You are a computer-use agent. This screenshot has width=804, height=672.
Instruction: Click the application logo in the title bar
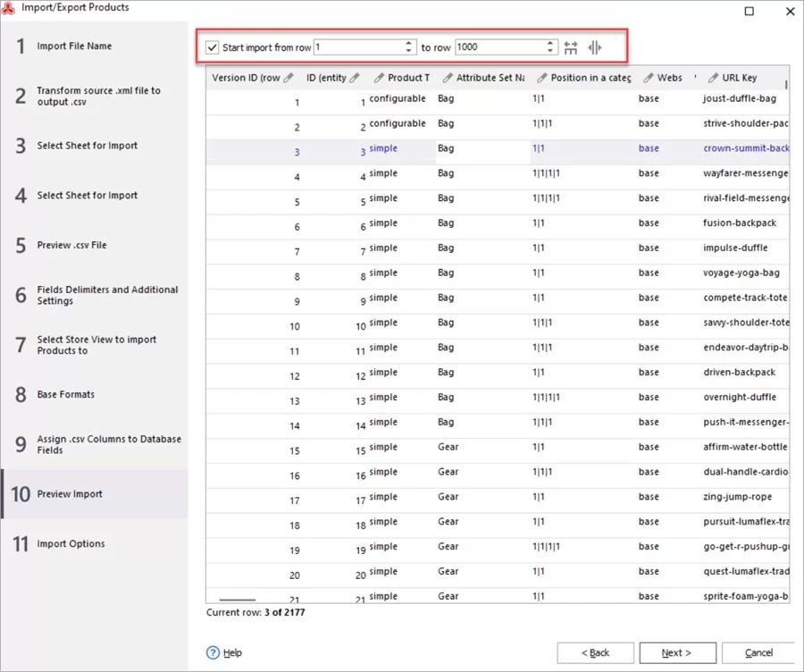8,8
